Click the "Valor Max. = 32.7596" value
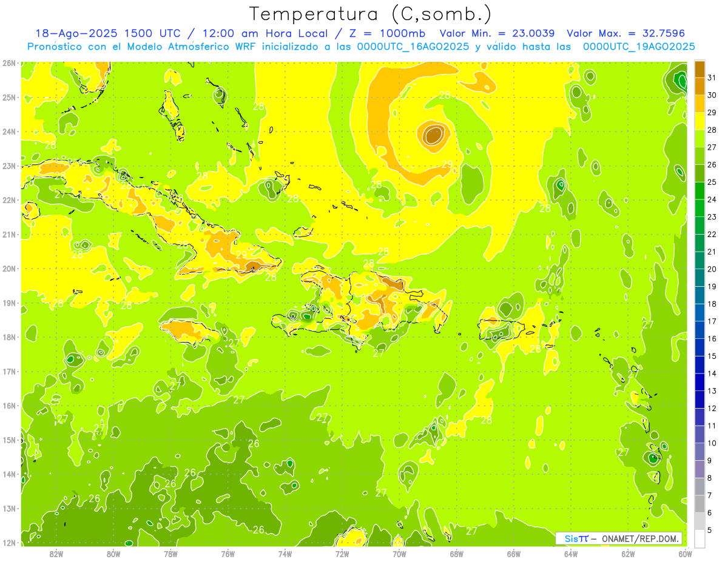This screenshot has width=728, height=562. [625, 33]
